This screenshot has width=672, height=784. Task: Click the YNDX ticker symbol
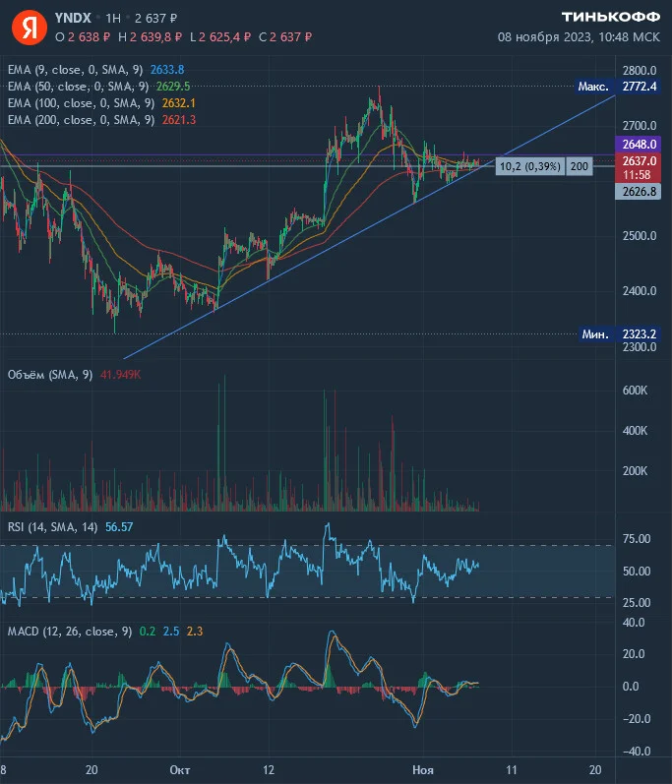pos(73,18)
